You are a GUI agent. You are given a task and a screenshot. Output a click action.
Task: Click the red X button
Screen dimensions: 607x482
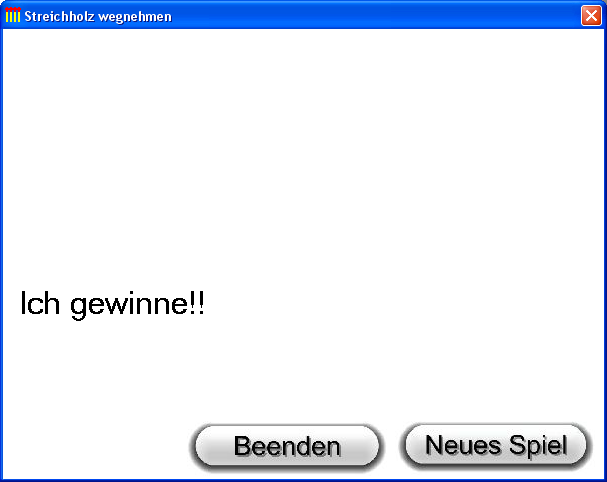[591, 15]
